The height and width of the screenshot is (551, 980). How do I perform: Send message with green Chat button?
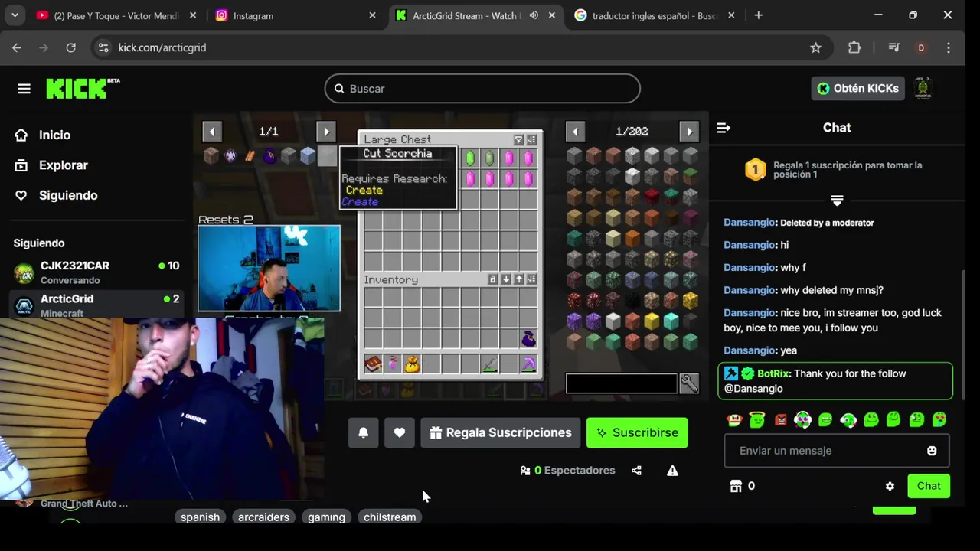929,486
